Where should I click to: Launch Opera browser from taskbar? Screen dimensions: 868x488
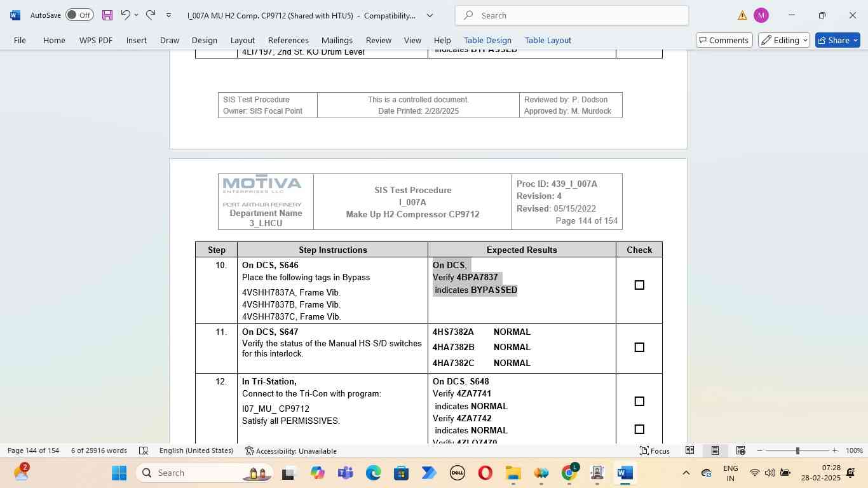click(x=485, y=473)
